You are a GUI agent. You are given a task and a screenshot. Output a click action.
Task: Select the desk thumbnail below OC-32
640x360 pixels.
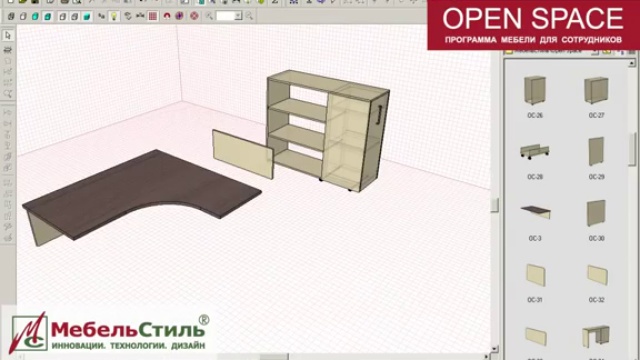coord(596,336)
